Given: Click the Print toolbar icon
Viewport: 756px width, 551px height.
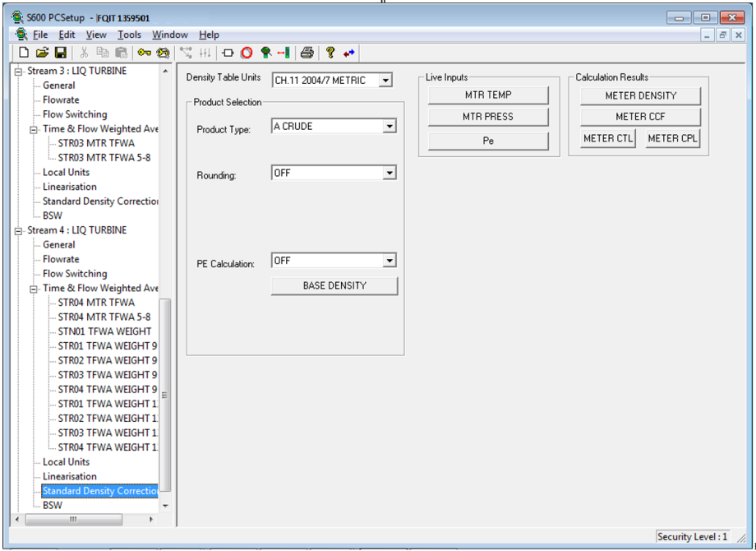Looking at the screenshot, I should coord(307,53).
